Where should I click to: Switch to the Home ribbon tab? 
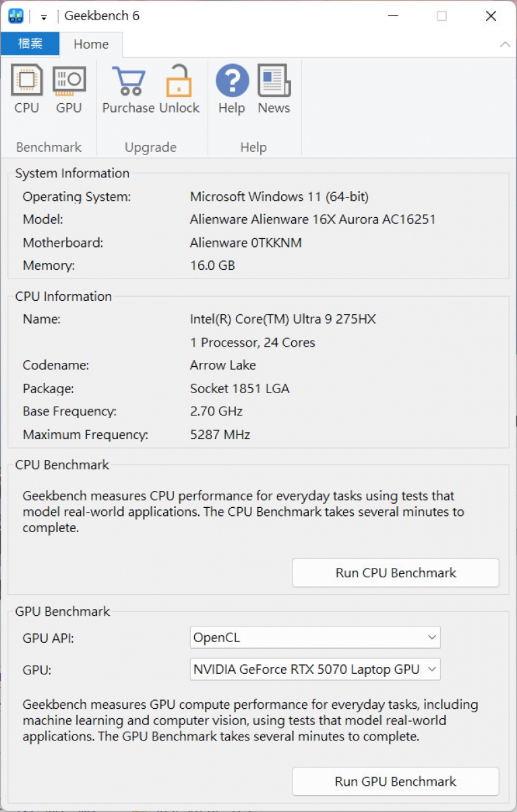coord(91,44)
